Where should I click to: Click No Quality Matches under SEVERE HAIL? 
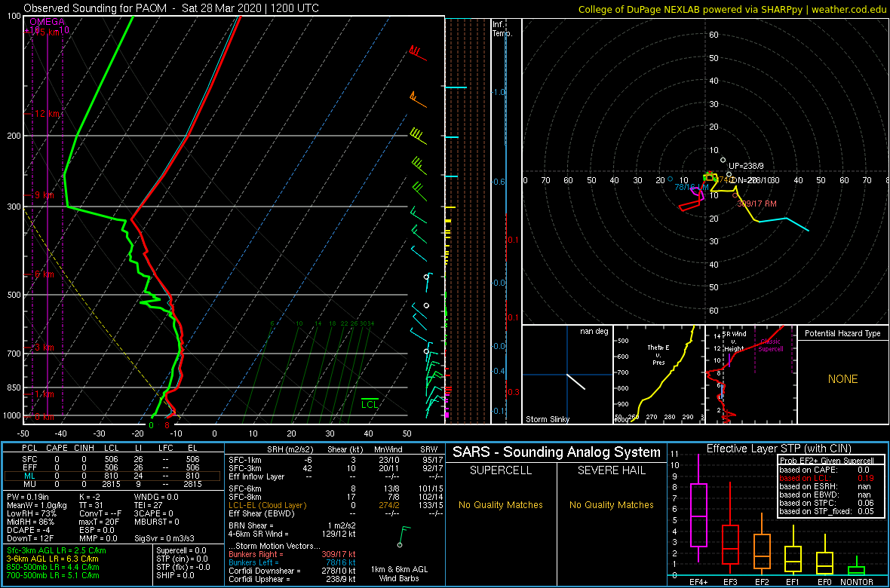click(x=612, y=504)
